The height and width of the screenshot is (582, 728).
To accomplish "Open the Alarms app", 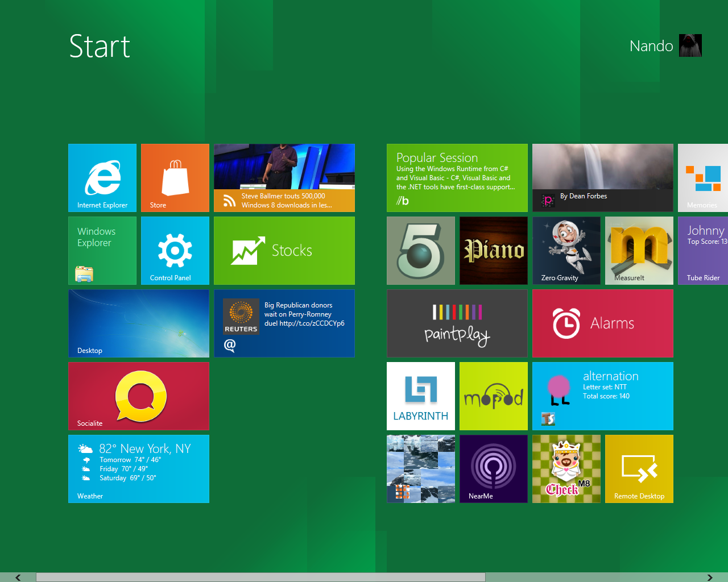I will [x=602, y=323].
